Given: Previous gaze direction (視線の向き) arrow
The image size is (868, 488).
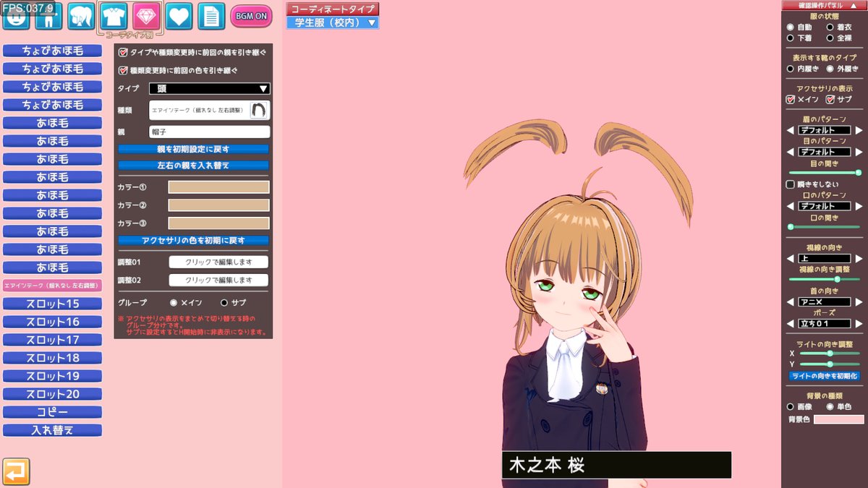Looking at the screenshot, I should point(792,258).
